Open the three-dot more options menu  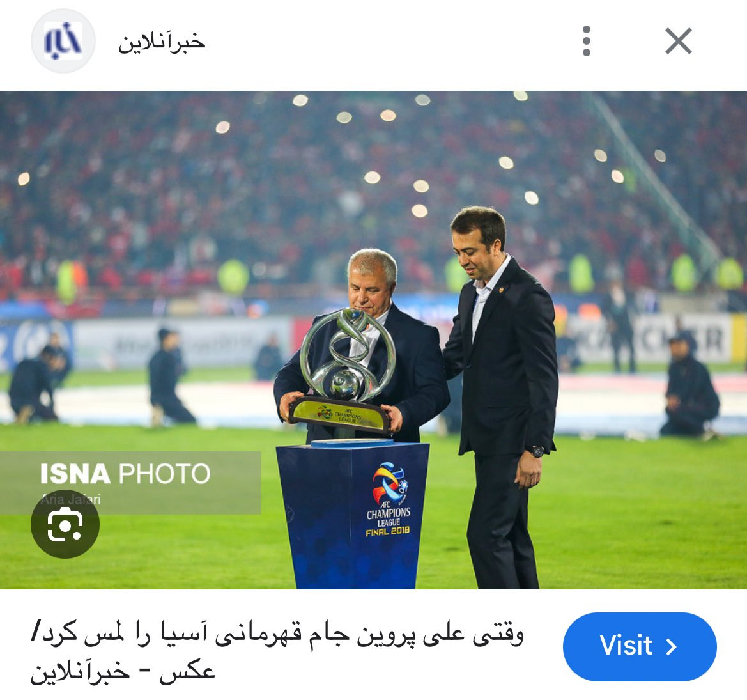tap(587, 41)
